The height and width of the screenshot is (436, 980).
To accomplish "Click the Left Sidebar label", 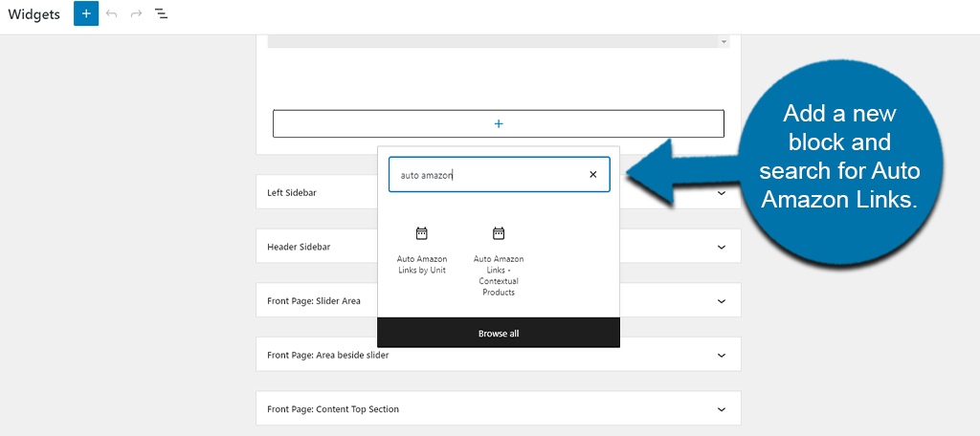I will (x=291, y=192).
